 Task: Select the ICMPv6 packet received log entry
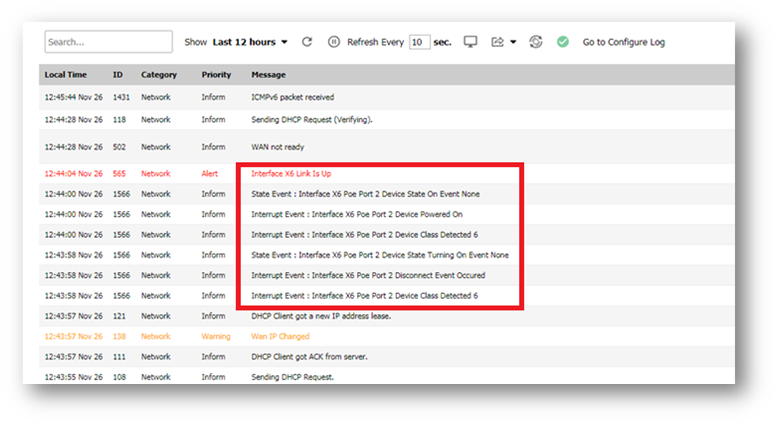click(x=292, y=97)
